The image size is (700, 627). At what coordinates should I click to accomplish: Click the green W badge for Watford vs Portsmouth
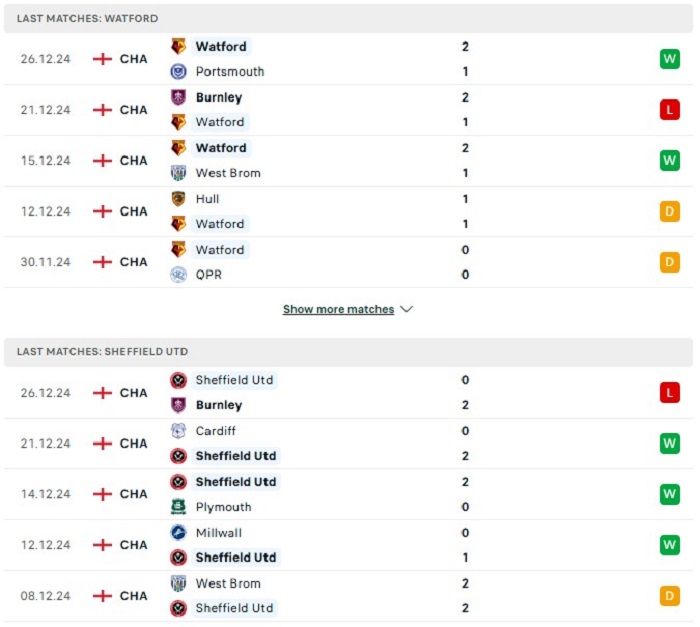coord(669,59)
